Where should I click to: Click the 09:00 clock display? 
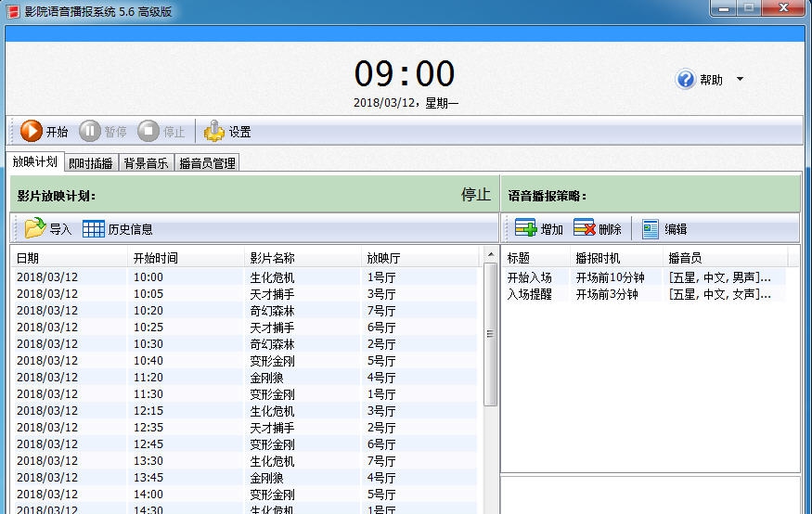pos(405,73)
